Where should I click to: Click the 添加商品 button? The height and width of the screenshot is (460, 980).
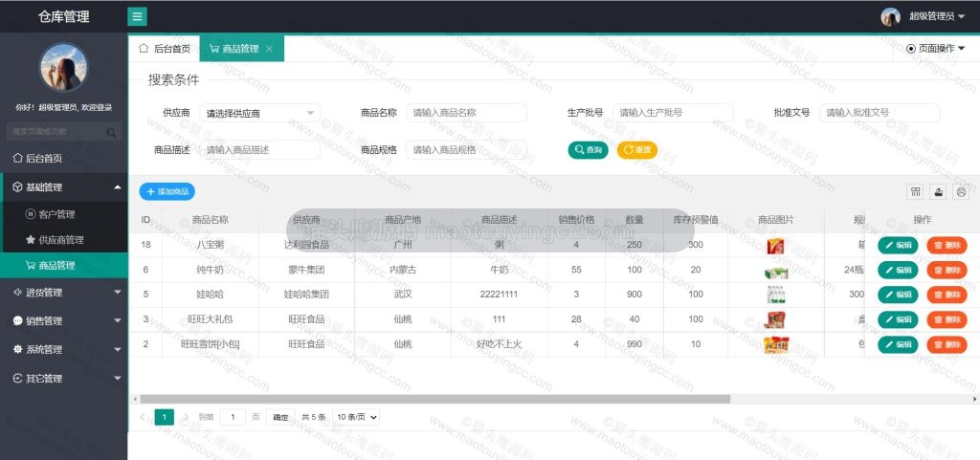pyautogui.click(x=167, y=191)
